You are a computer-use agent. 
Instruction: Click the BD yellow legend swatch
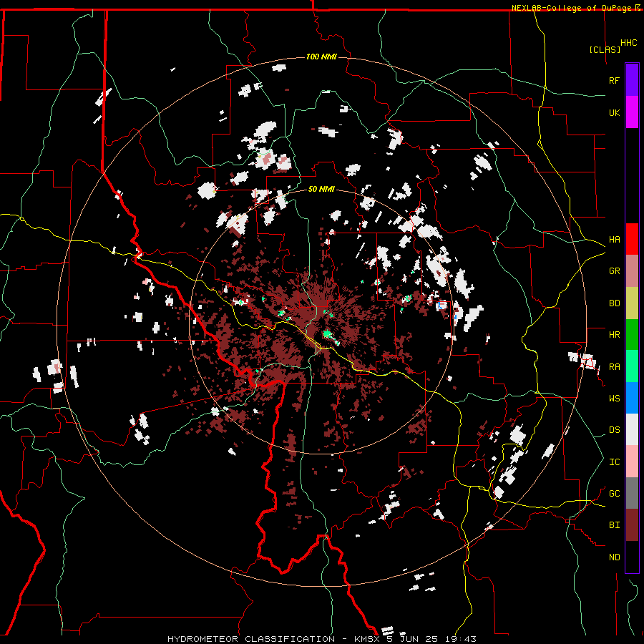pos(632,303)
